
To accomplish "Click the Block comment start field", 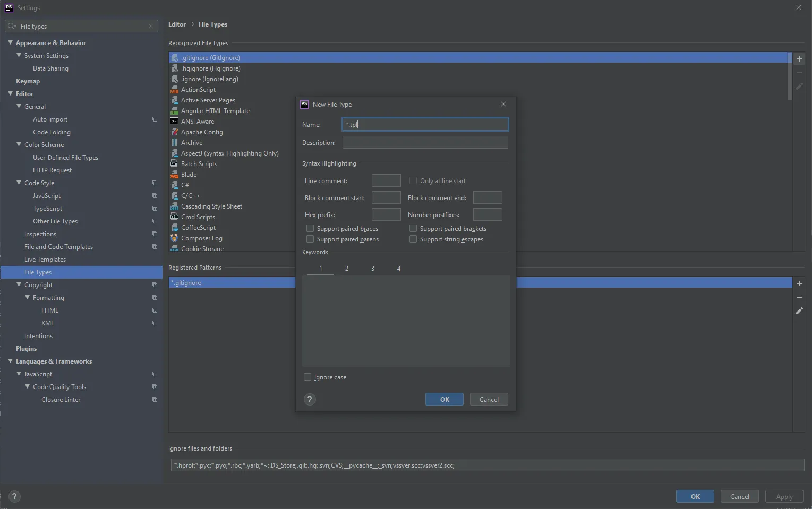I will [386, 197].
